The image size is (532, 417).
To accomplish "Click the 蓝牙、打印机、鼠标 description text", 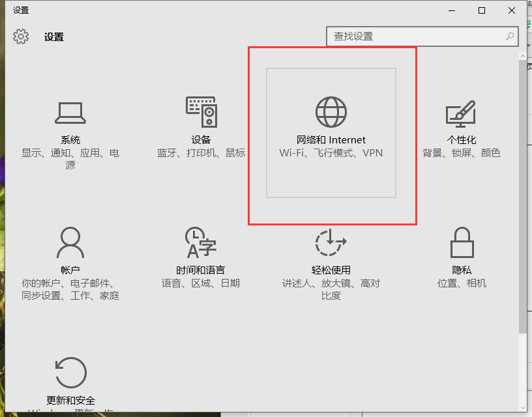I will [201, 153].
